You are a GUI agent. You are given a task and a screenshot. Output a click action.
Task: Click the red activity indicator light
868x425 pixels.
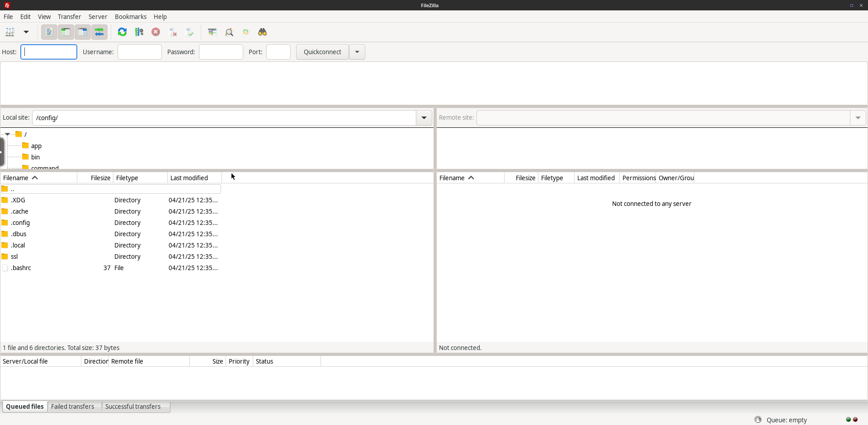(x=855, y=420)
